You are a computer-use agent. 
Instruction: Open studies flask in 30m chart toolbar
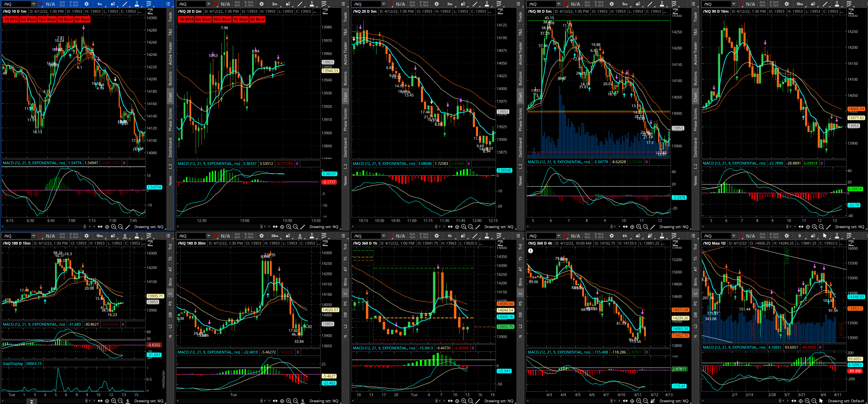[312, 236]
